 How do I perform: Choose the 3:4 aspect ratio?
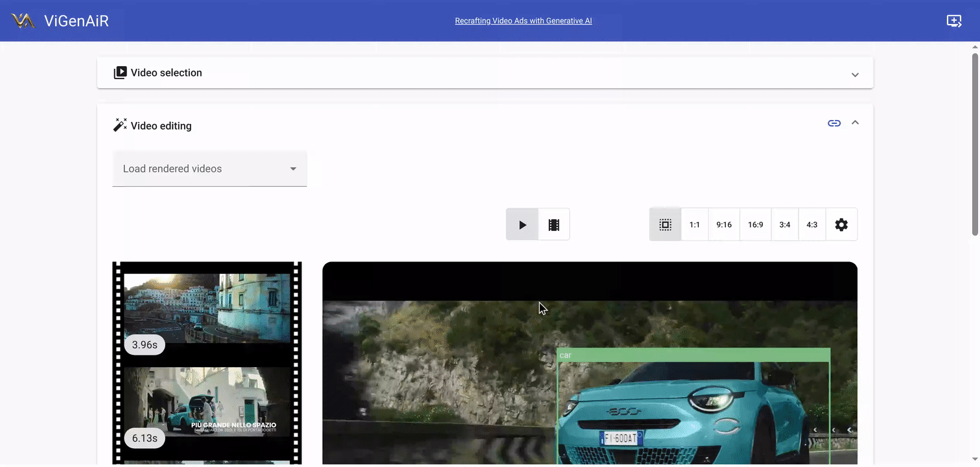pyautogui.click(x=785, y=224)
